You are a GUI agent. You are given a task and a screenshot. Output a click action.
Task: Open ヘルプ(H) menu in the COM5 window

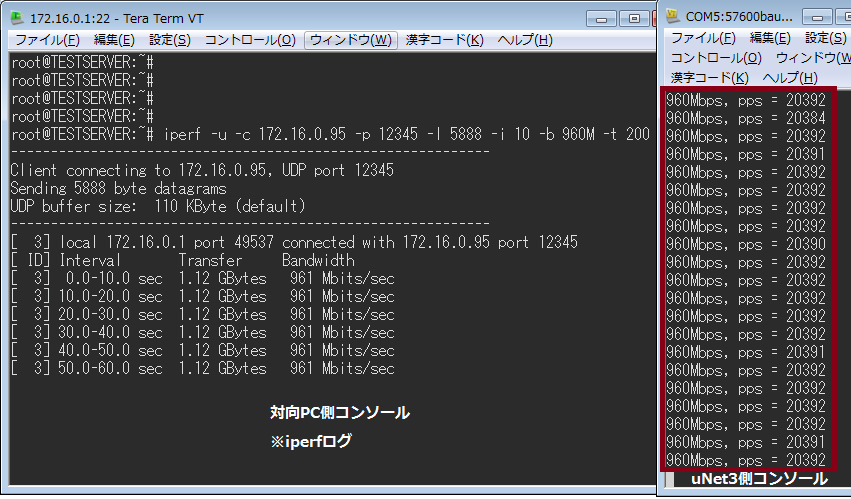pyautogui.click(x=789, y=78)
